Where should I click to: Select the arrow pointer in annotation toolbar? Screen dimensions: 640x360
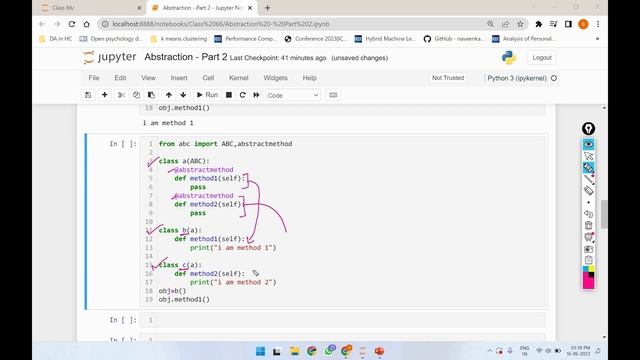[588, 156]
